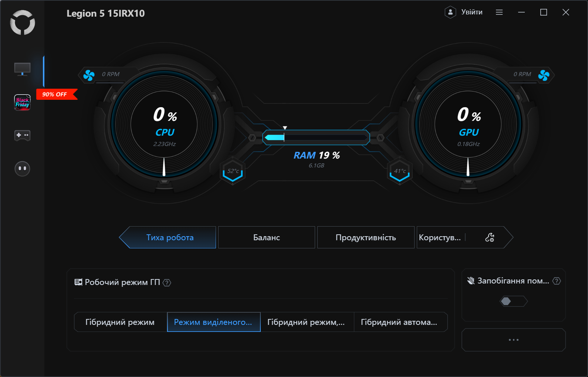Click the 90% OFF badge

click(x=57, y=94)
